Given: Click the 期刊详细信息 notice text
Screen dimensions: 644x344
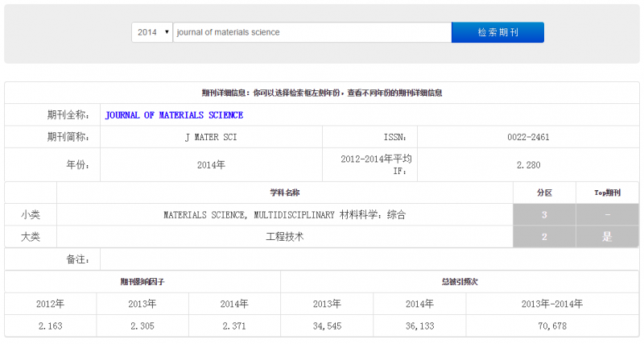Looking at the screenshot, I should (x=322, y=93).
